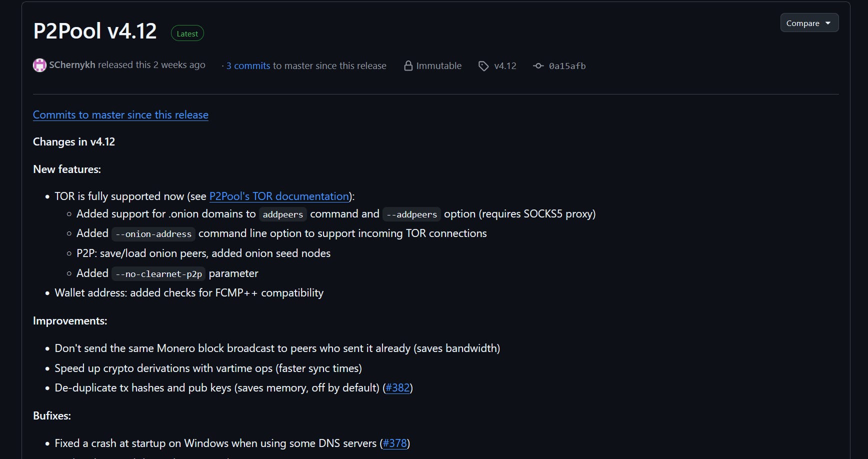Open issue #382 link
Screen dimensions: 868x459
[x=397, y=387]
